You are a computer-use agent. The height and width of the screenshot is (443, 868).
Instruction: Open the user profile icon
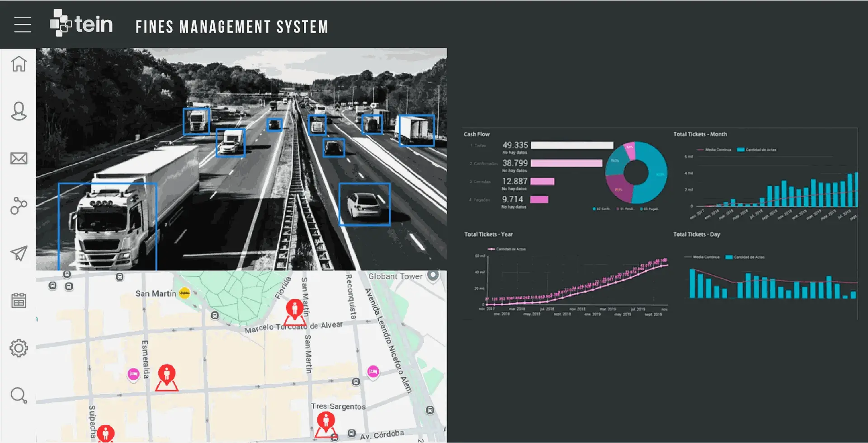click(19, 111)
